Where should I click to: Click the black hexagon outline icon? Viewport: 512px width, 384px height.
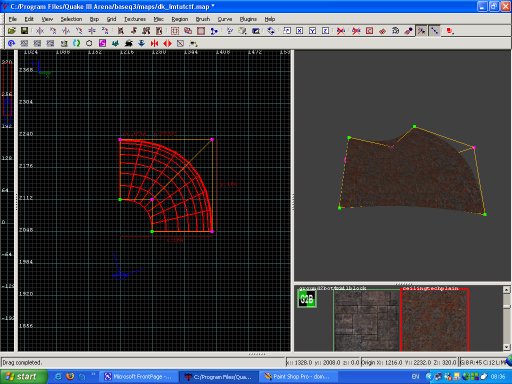pyautogui.click(x=89, y=43)
